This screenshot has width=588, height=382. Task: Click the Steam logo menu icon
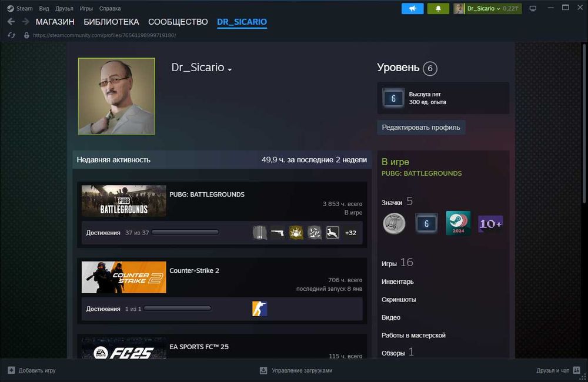click(11, 8)
